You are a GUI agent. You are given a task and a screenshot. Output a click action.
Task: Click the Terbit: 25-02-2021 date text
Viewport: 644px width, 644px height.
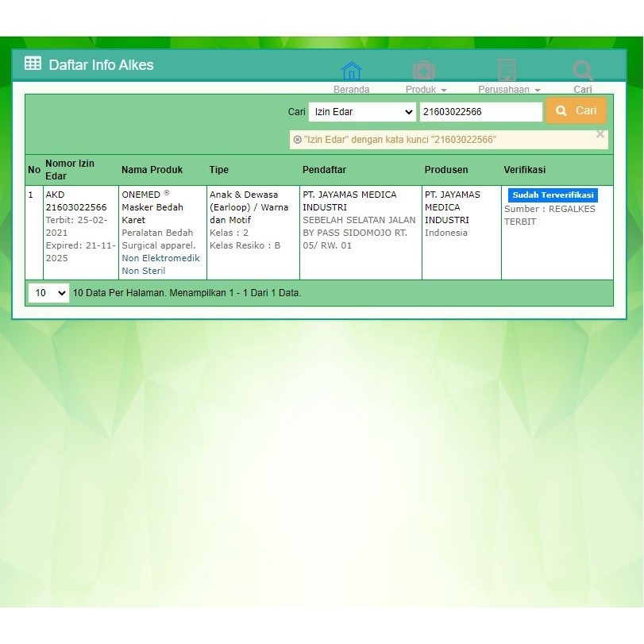point(76,226)
